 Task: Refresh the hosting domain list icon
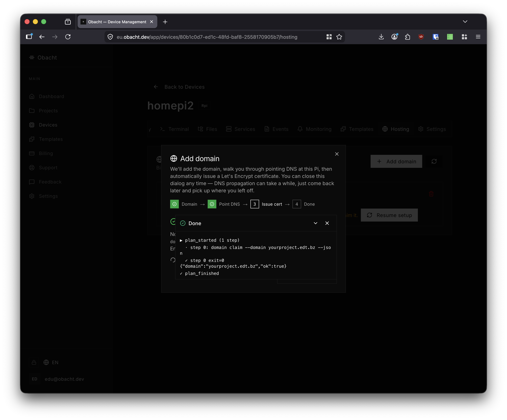point(434,161)
